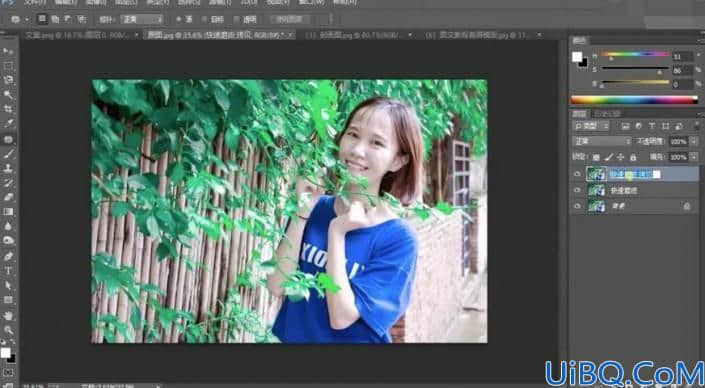Select the 背景 layer thumbnail
Viewport: 705px width, 388px height.
click(596, 206)
